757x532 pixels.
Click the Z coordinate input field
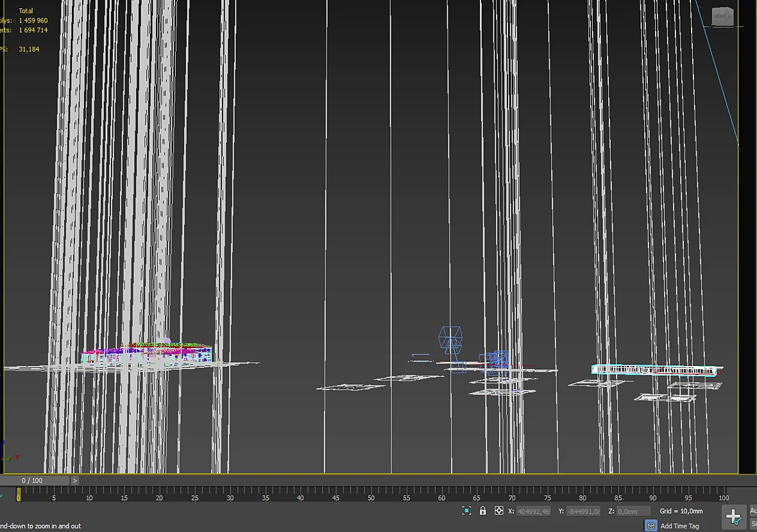pyautogui.click(x=633, y=511)
